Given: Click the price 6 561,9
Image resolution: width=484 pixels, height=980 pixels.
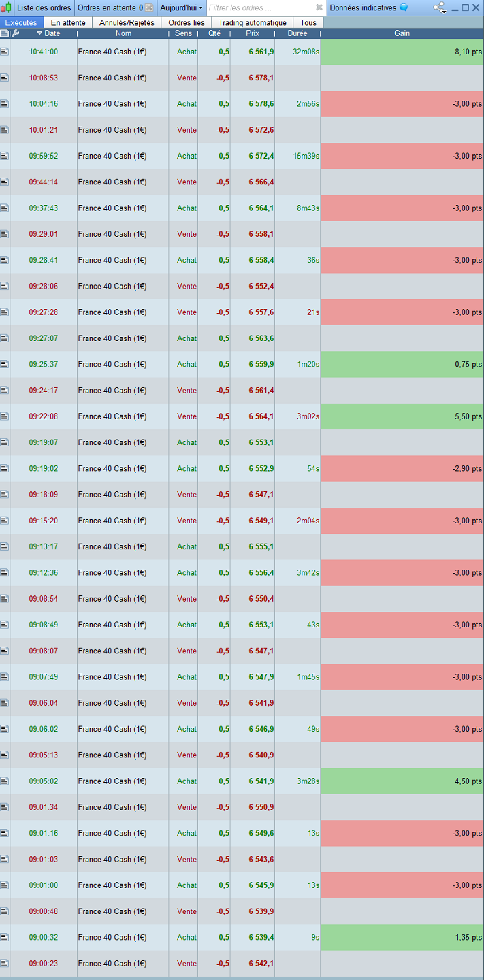Looking at the screenshot, I should (x=261, y=52).
